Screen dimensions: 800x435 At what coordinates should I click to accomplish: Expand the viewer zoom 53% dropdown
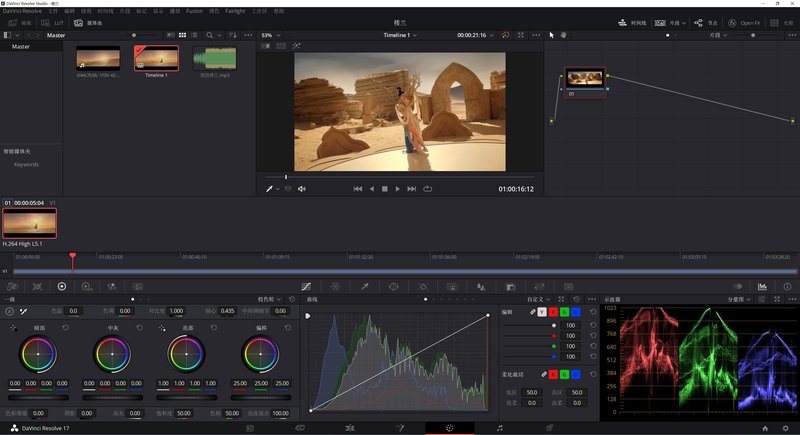(270, 34)
